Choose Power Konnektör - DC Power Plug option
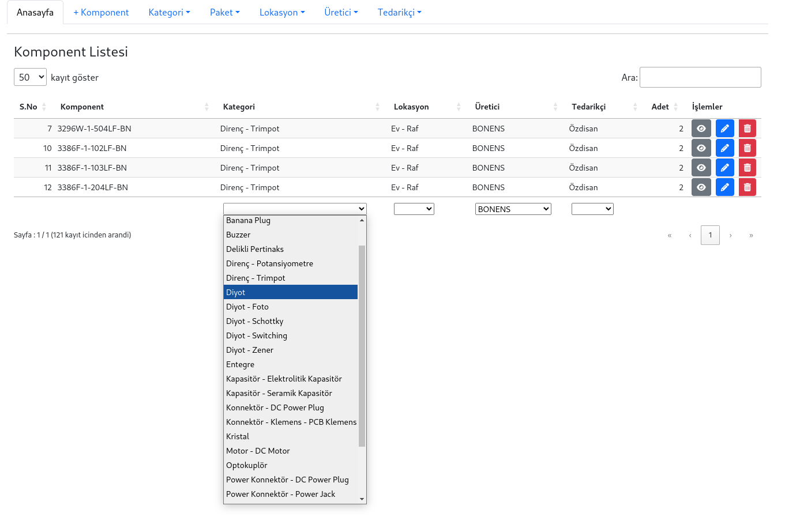785x532 pixels. [291, 480]
